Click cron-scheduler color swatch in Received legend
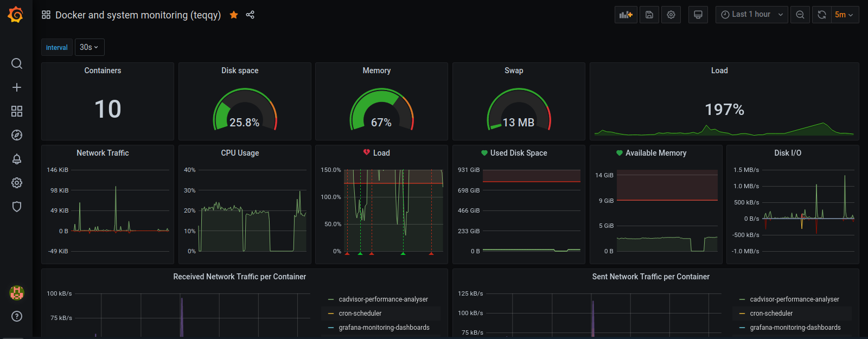Viewport: 868px width, 339px height. (x=331, y=314)
